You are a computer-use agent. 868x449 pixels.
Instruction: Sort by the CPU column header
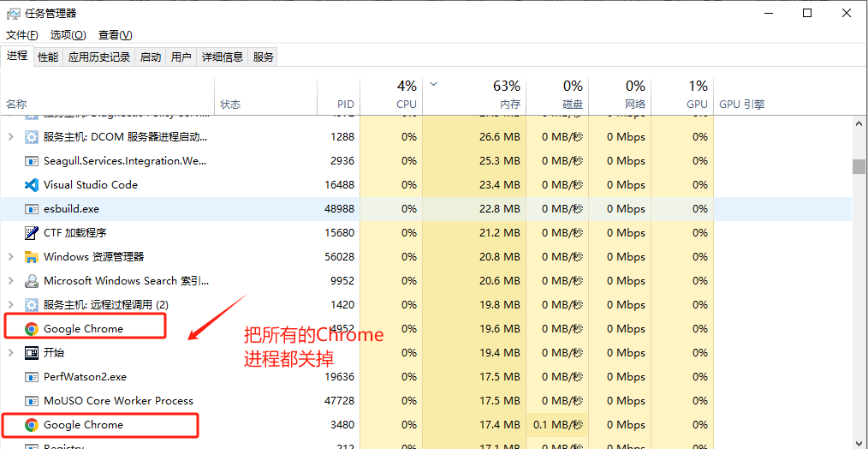click(x=391, y=97)
